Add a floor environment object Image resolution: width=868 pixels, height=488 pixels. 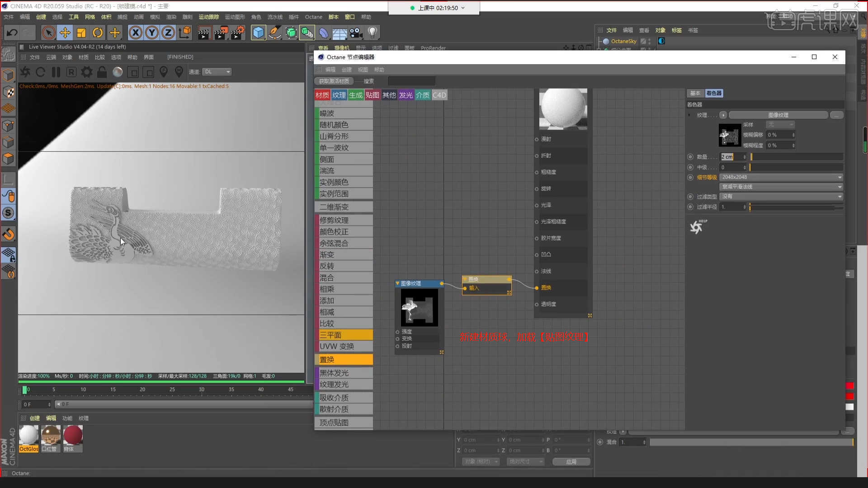coord(340,33)
